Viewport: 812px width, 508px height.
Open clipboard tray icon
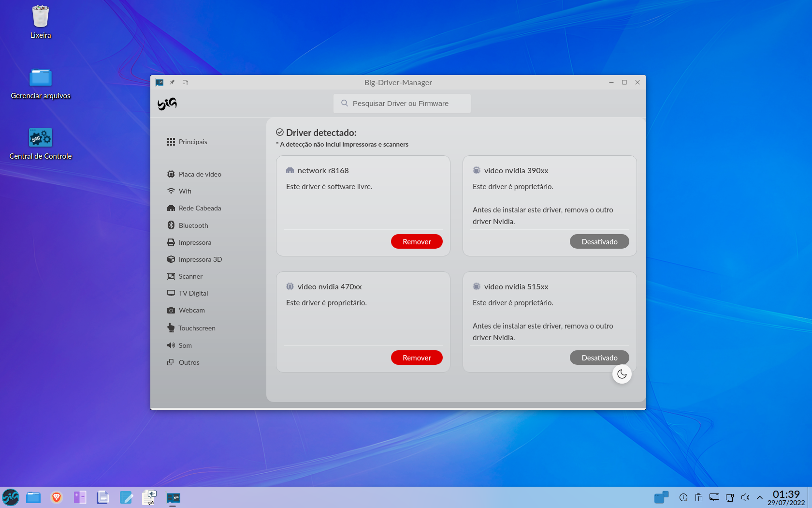click(x=699, y=497)
